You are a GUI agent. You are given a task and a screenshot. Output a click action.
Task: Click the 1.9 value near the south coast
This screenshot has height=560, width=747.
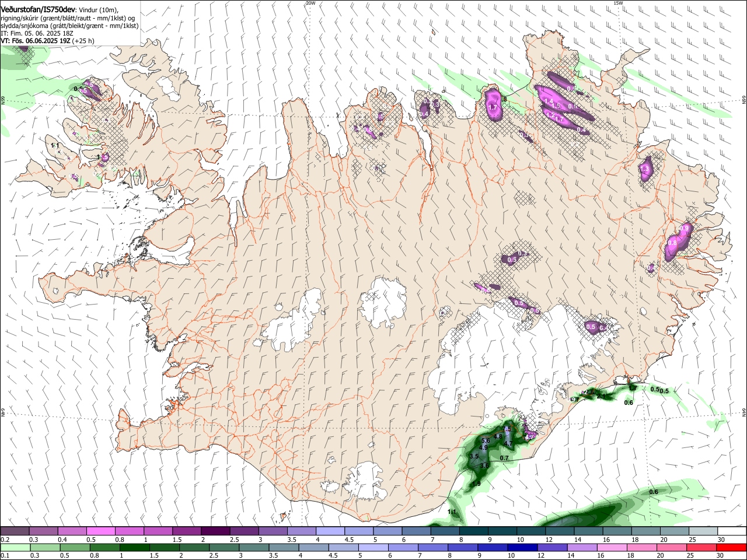coord(476,484)
